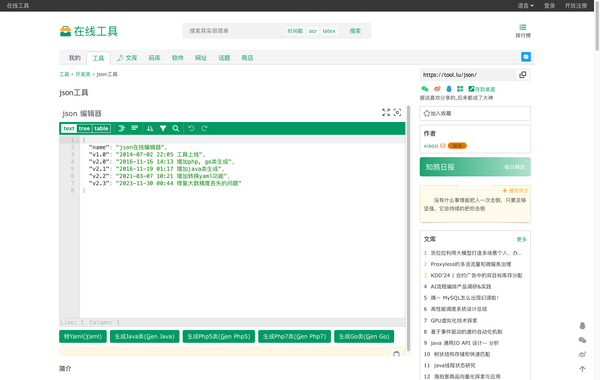Format JSON with the indent icon
This screenshot has width=600, height=380.
click(x=122, y=128)
